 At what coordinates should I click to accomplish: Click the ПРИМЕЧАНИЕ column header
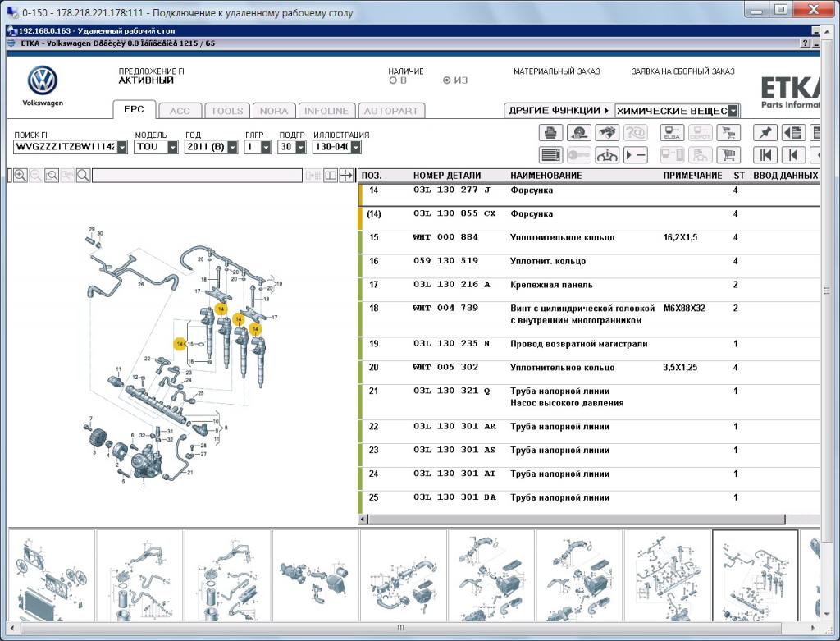(692, 176)
